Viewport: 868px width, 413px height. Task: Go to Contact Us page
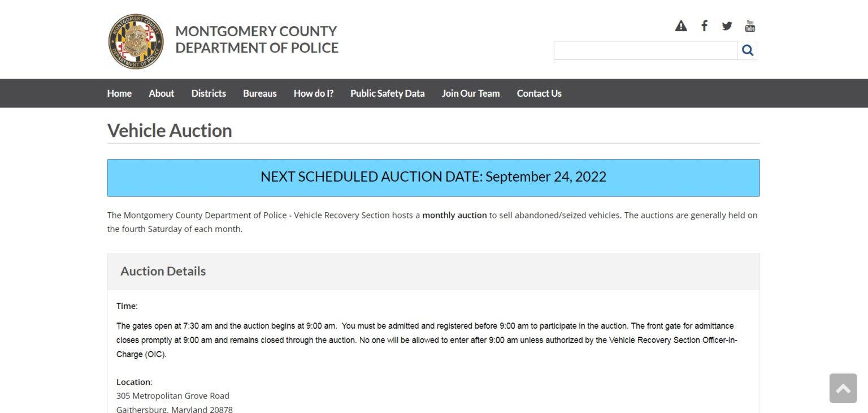539,93
